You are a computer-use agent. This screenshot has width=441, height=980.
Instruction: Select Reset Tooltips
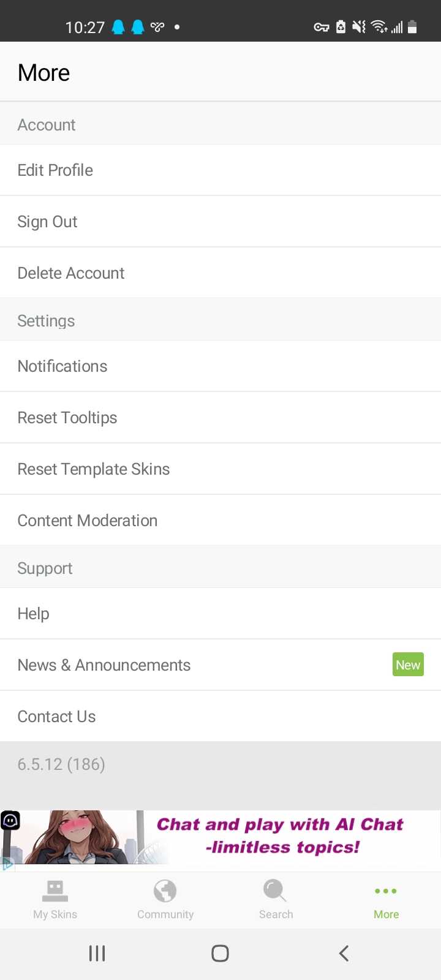pos(221,418)
